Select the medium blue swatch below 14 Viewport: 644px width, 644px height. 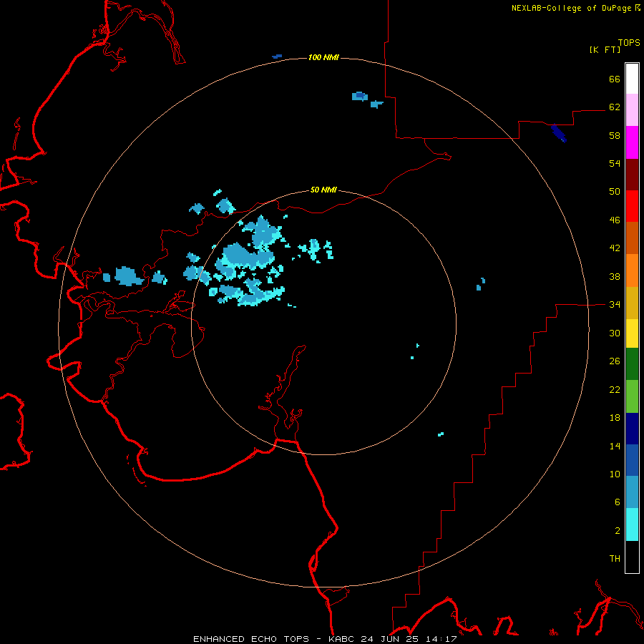632,460
